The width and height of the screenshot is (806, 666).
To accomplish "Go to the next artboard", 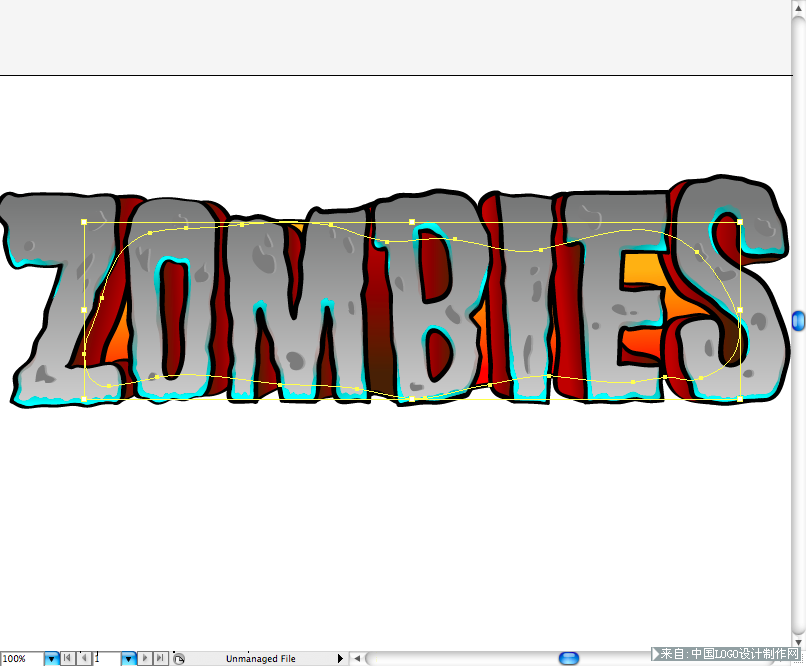I will pyautogui.click(x=145, y=658).
